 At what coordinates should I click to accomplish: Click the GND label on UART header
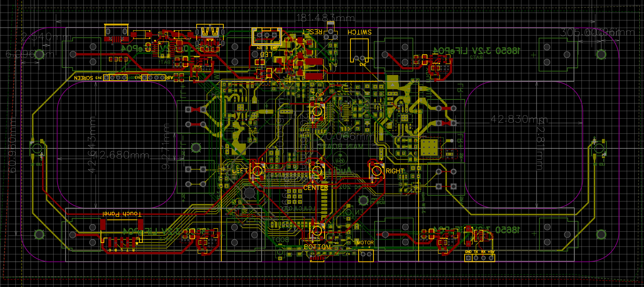coord(468,252)
